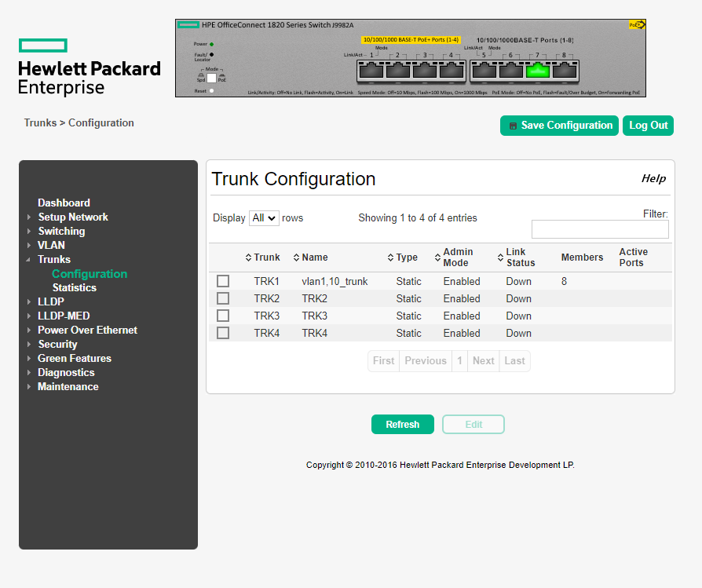The width and height of the screenshot is (702, 588).
Task: Sort table by Link Status arrows
Action: tap(500, 257)
